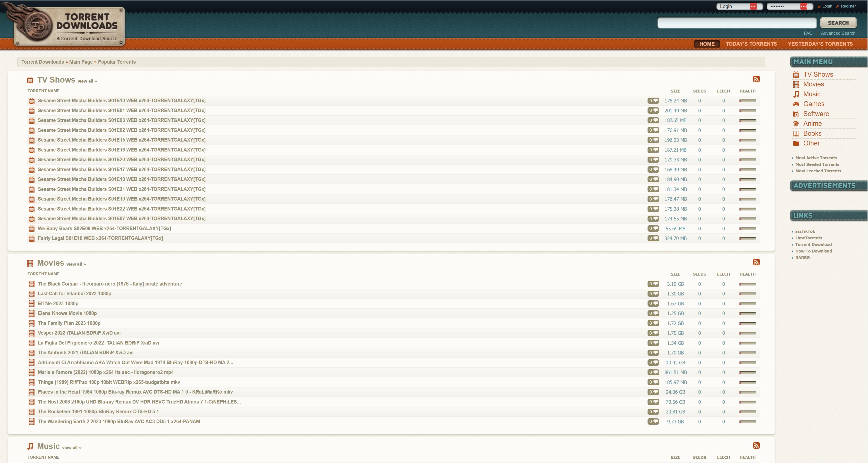The height and width of the screenshot is (463, 868).
Task: Click Main Page in the breadcrumb
Action: click(x=81, y=62)
